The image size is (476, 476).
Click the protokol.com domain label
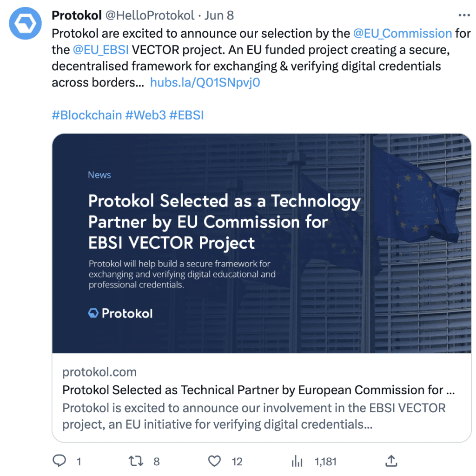tap(99, 372)
